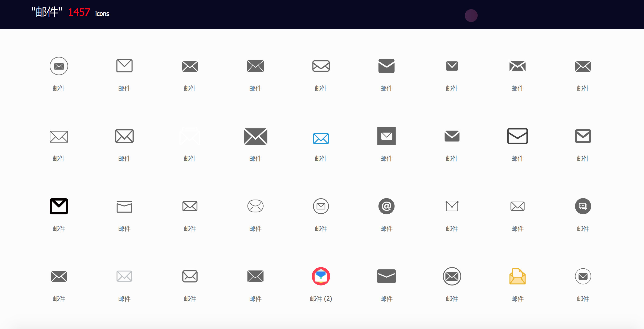Click the bold-ring circled envelope icon

(452, 276)
